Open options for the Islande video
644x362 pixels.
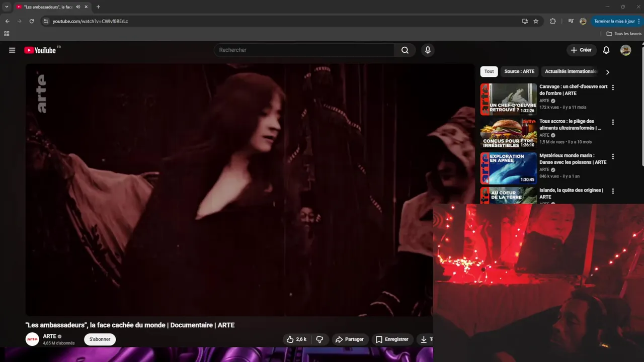pyautogui.click(x=613, y=191)
